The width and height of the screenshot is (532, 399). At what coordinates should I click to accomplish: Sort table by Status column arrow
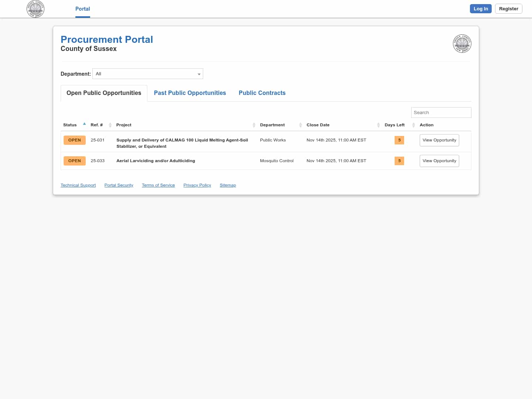(84, 124)
